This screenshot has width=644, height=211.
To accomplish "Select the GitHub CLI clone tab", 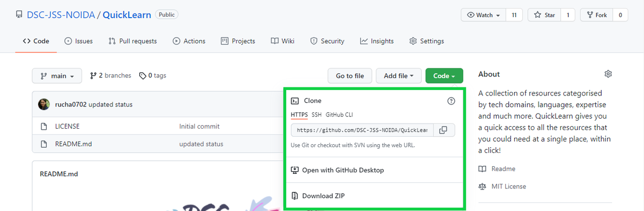I will tap(339, 115).
